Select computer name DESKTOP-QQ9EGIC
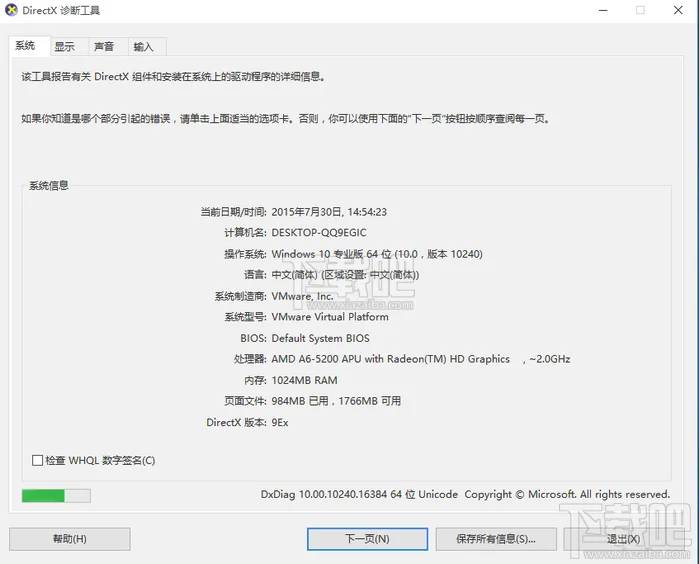The height and width of the screenshot is (564, 699). [x=319, y=233]
